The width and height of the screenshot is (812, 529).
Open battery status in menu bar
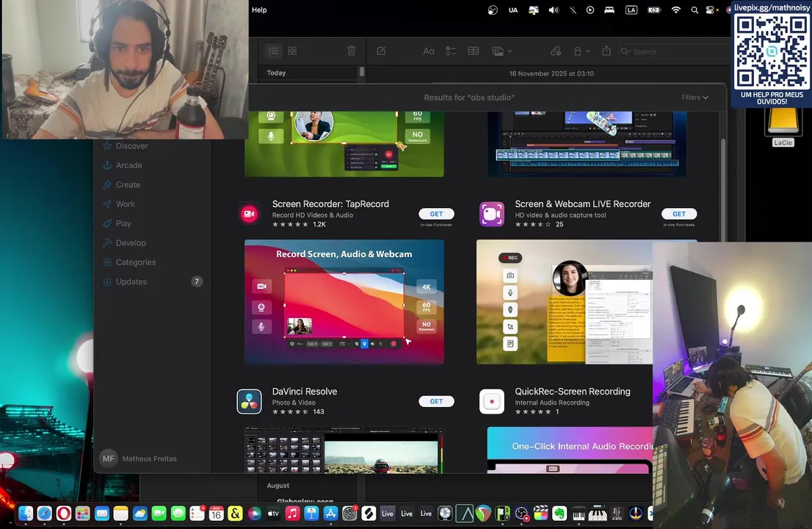pyautogui.click(x=654, y=10)
